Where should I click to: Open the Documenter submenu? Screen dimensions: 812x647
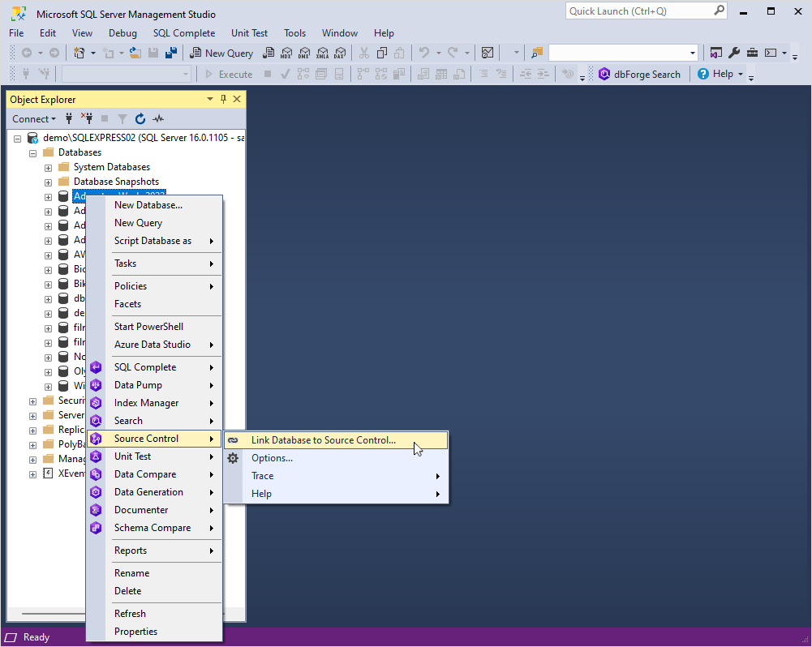(x=154, y=510)
